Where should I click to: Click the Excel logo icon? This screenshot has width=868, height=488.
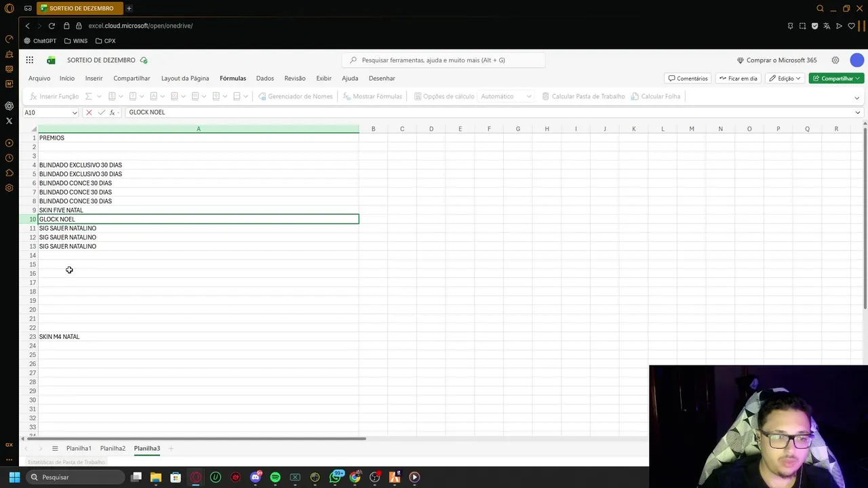[x=51, y=60]
